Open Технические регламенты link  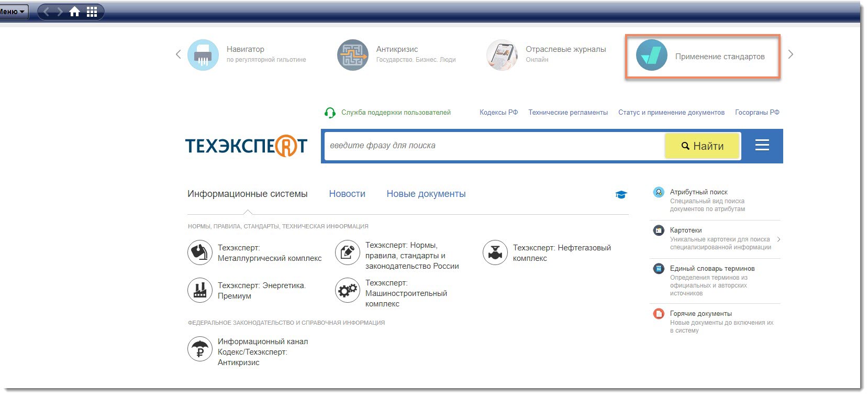[x=568, y=113]
